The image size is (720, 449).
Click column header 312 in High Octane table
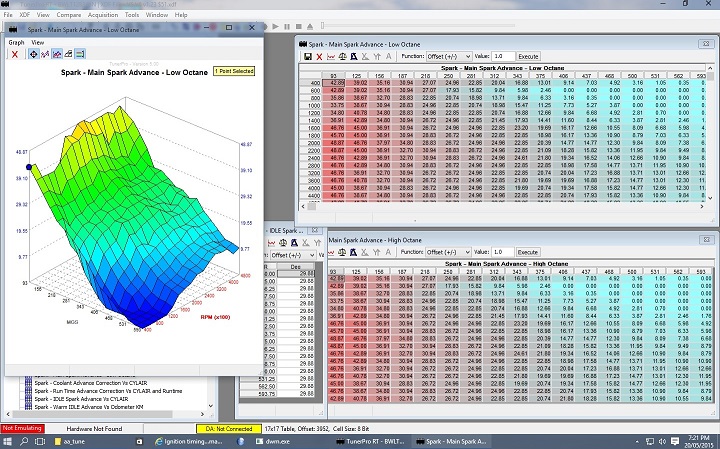(x=494, y=272)
